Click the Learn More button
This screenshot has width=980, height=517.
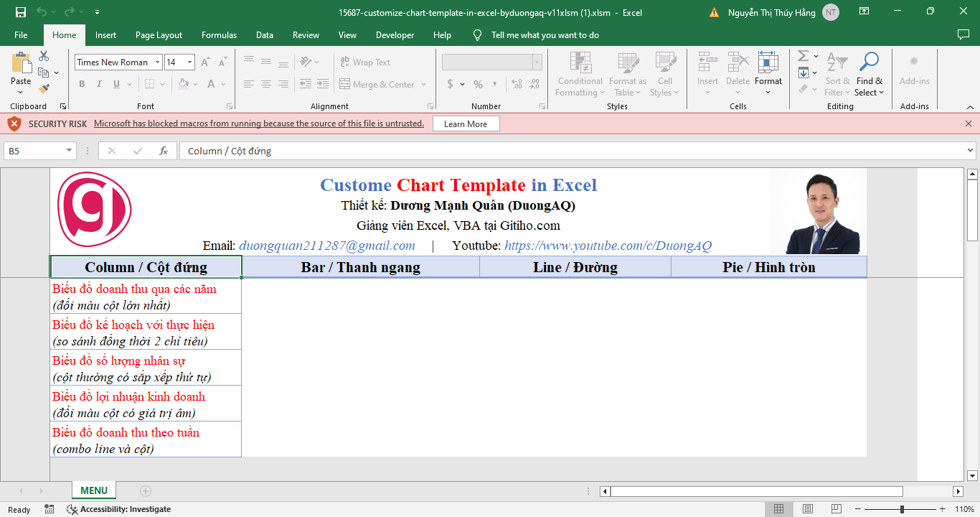[466, 124]
